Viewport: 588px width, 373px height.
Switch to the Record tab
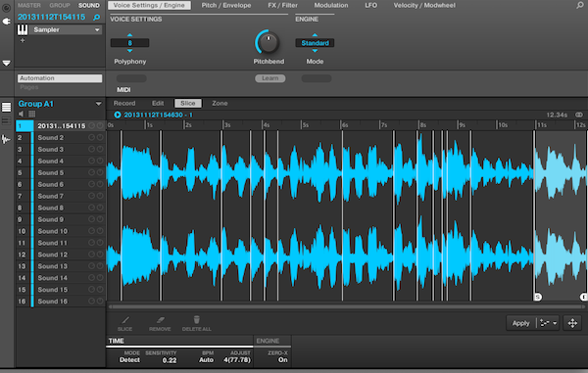coord(124,104)
